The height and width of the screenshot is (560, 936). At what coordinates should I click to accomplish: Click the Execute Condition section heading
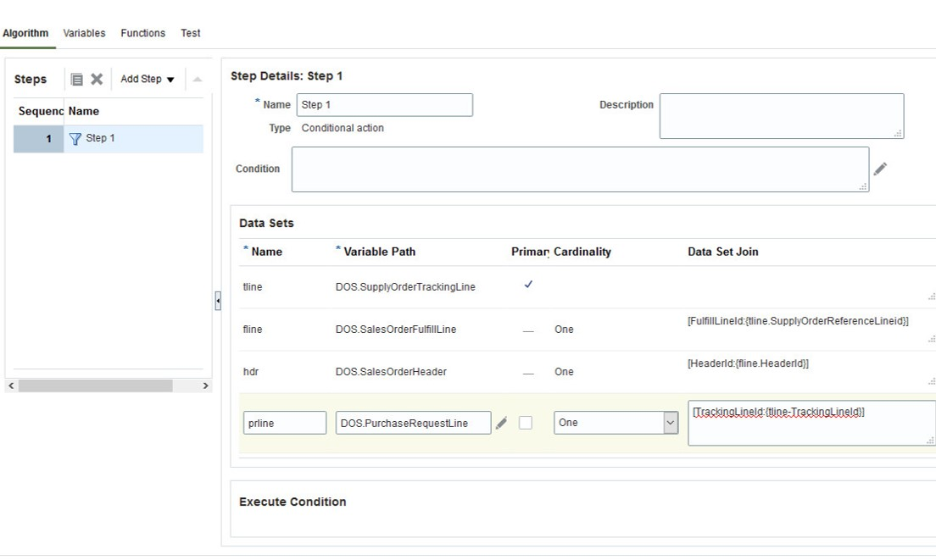292,502
